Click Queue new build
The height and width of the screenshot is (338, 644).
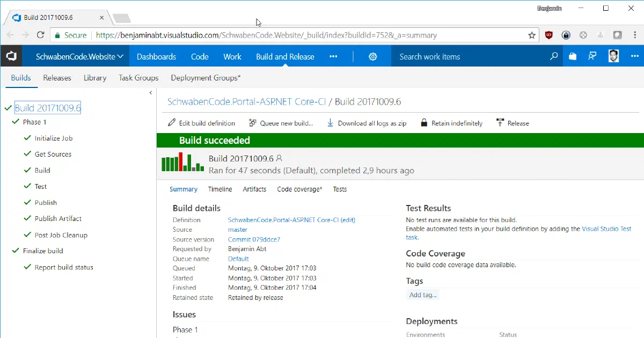[x=281, y=123]
